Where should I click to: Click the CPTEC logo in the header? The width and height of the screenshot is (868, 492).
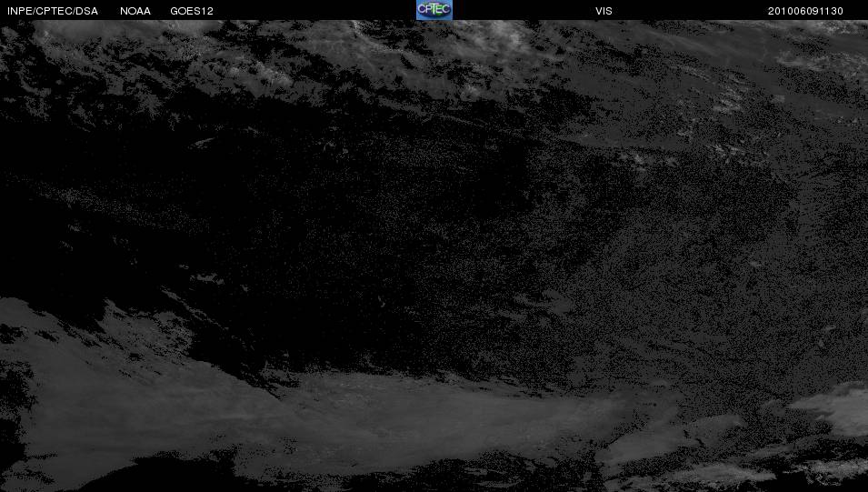[x=434, y=10]
